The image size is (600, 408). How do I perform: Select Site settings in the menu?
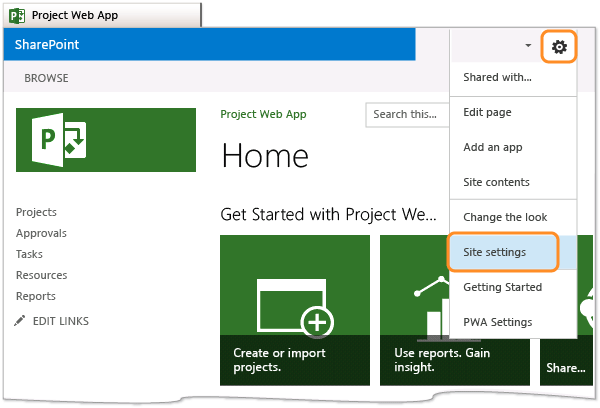(513, 252)
